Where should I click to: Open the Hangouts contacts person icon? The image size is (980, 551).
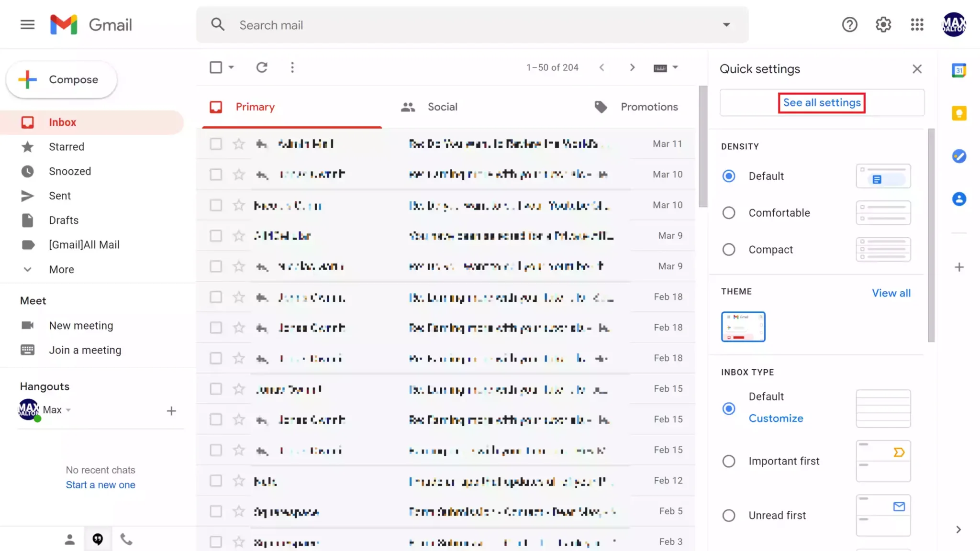[70, 540]
